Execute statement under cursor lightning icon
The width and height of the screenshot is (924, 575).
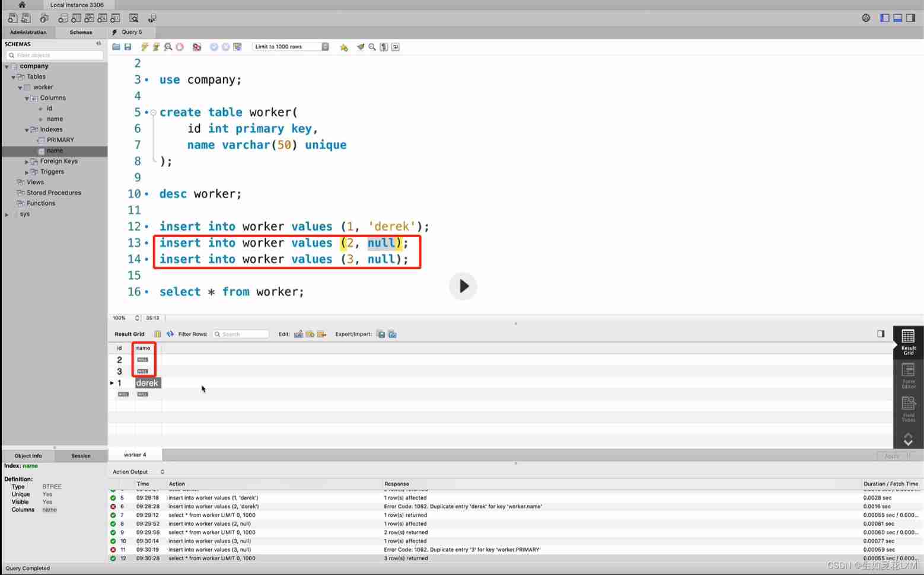click(x=156, y=47)
